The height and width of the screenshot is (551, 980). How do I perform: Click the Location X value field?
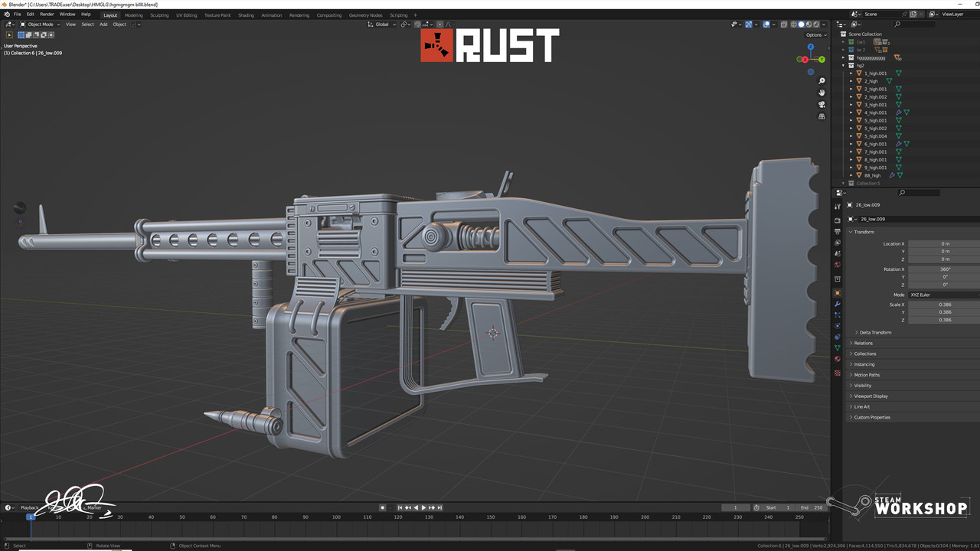coord(944,243)
